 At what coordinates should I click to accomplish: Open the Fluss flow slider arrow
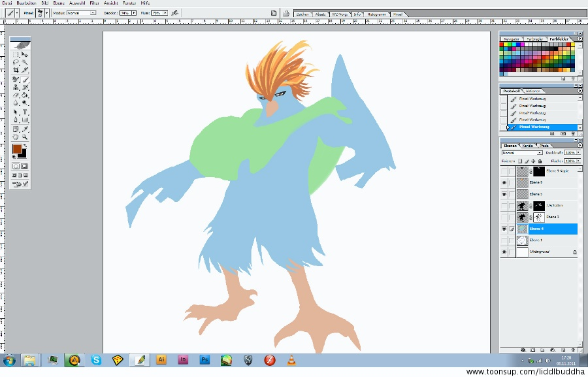[x=165, y=13]
